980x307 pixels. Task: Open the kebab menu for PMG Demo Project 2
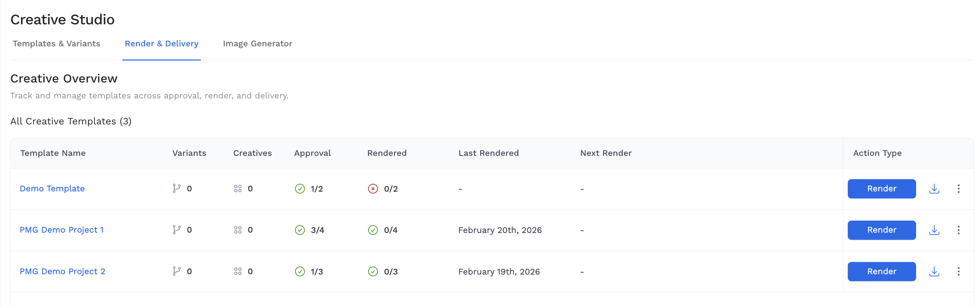coord(959,271)
